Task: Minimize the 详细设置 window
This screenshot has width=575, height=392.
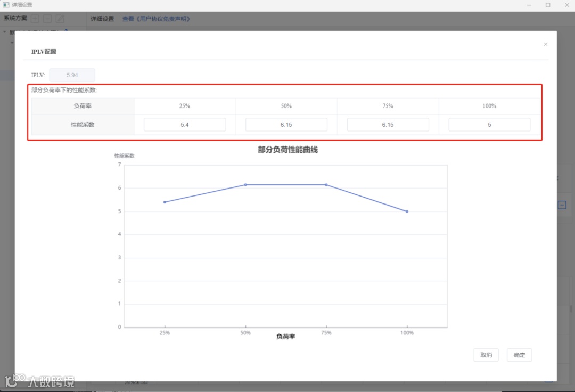Action: (529, 5)
